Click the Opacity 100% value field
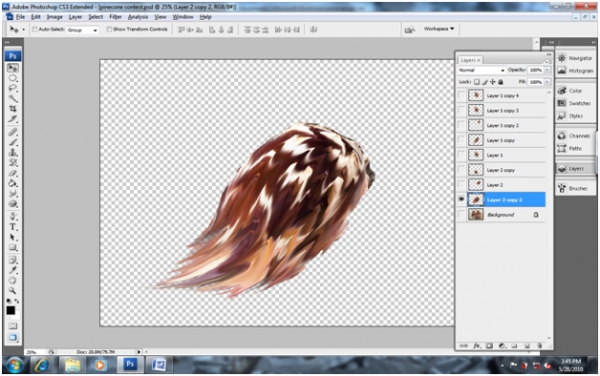The height and width of the screenshot is (376, 600). point(536,70)
